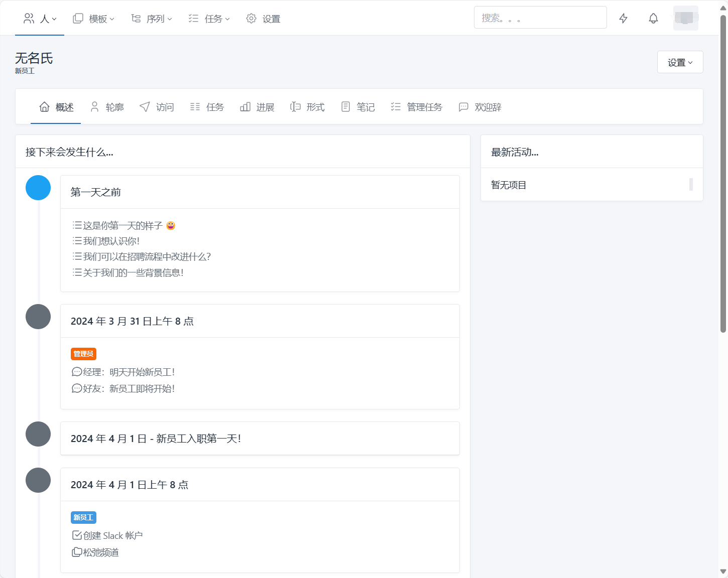
Task: Click the home icon on 概述 tab
Action: click(x=44, y=107)
